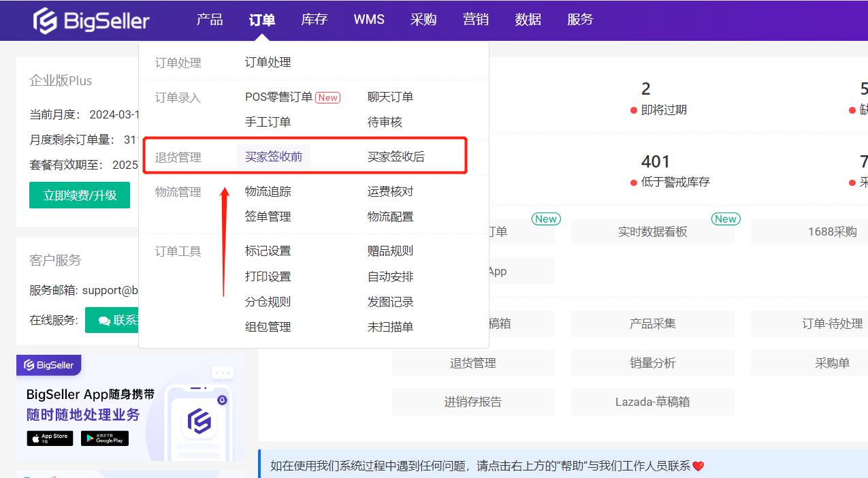The height and width of the screenshot is (478, 868).
Task: Select 买家签收后 in the dropdown
Action: point(396,157)
